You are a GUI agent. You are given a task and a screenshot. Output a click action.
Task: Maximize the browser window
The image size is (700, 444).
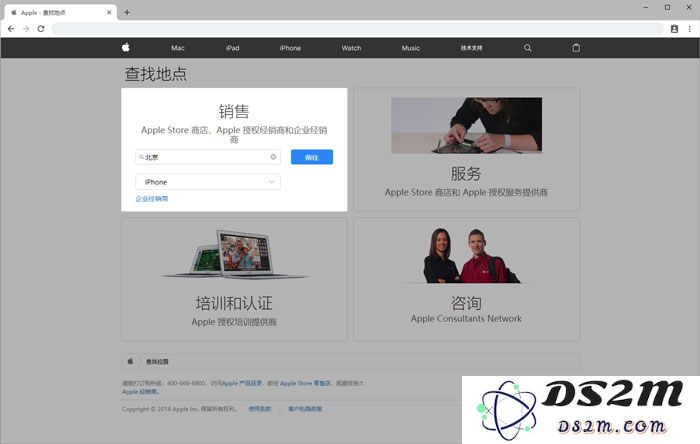[667, 8]
